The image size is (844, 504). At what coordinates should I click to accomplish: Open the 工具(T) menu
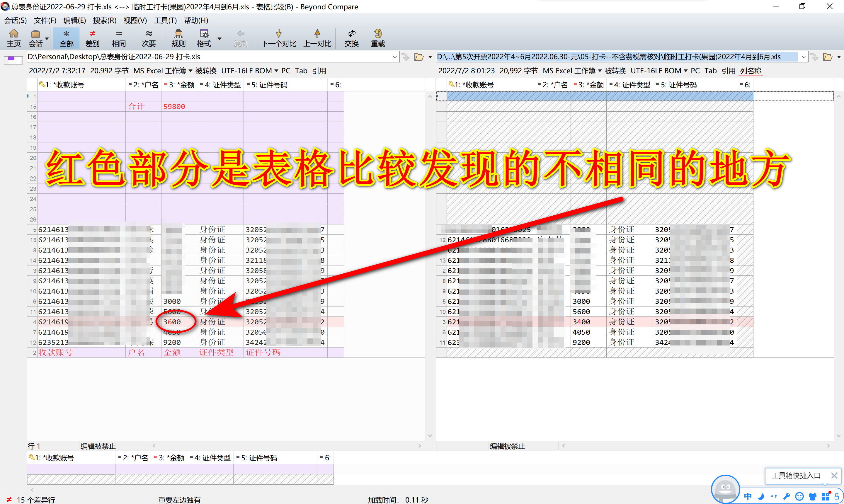click(165, 21)
